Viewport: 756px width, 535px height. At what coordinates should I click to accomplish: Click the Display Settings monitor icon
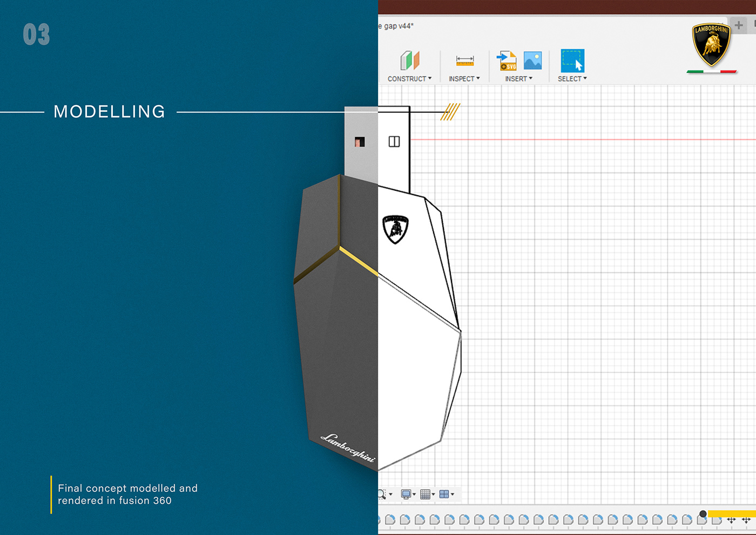pos(406,494)
